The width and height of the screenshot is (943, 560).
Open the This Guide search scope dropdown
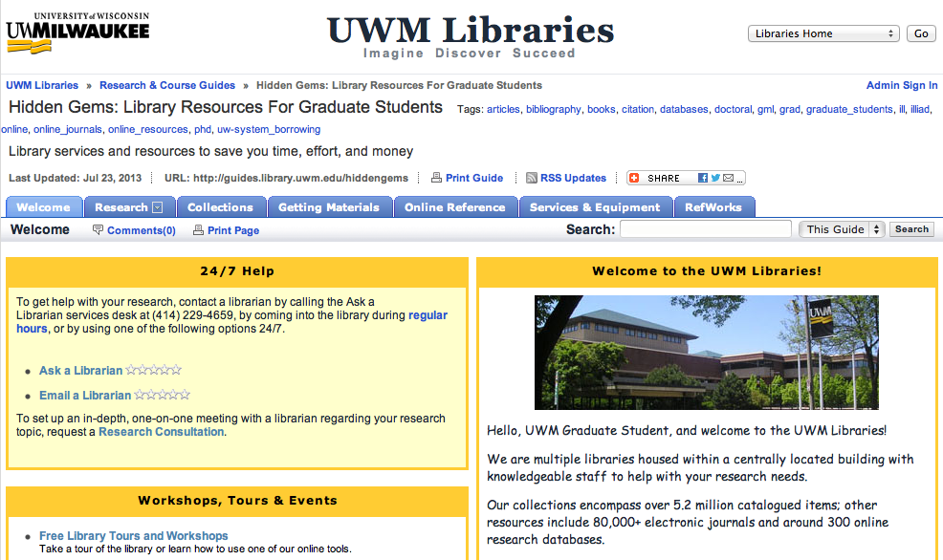pyautogui.click(x=842, y=228)
